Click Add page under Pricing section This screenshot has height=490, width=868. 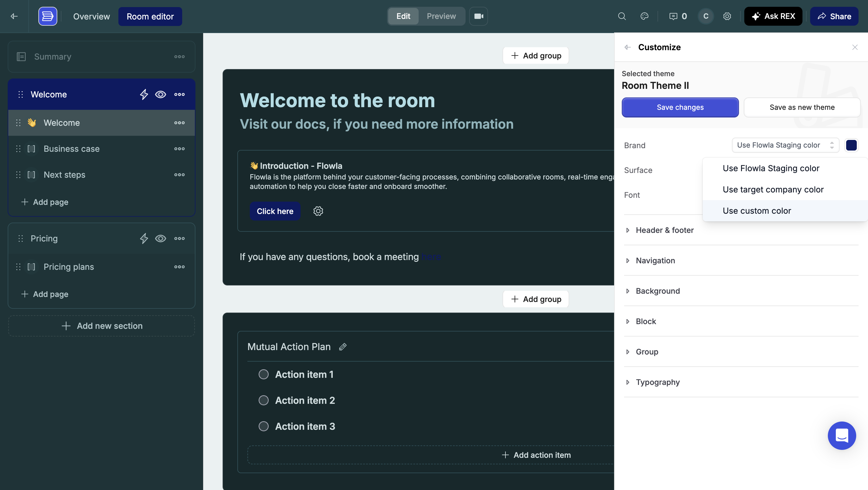tap(45, 294)
